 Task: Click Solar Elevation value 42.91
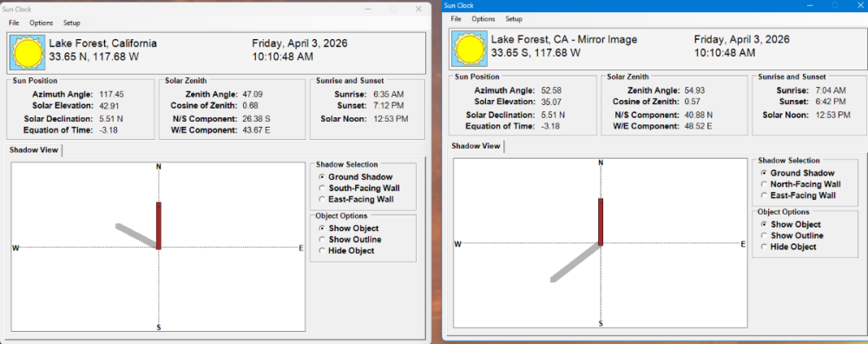[x=109, y=105]
